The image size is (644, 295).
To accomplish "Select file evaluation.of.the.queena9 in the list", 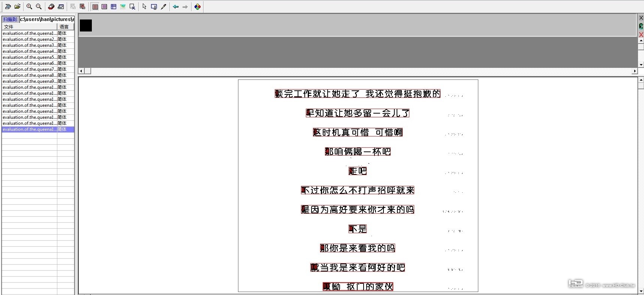I will 38,81.
